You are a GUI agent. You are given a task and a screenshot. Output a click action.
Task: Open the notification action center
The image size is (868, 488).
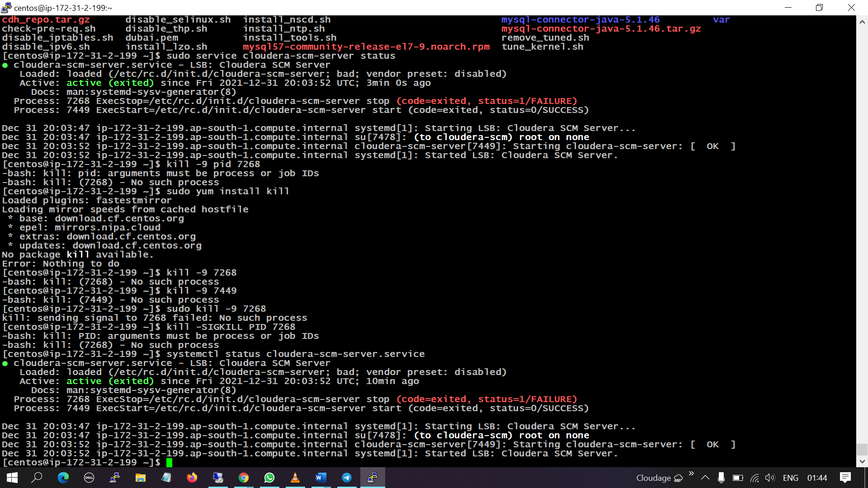click(x=845, y=478)
